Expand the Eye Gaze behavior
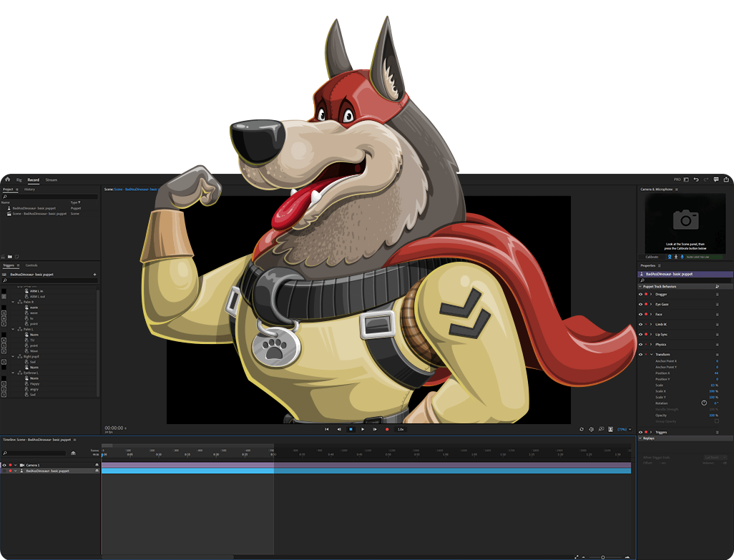The height and width of the screenshot is (560, 734). (651, 304)
